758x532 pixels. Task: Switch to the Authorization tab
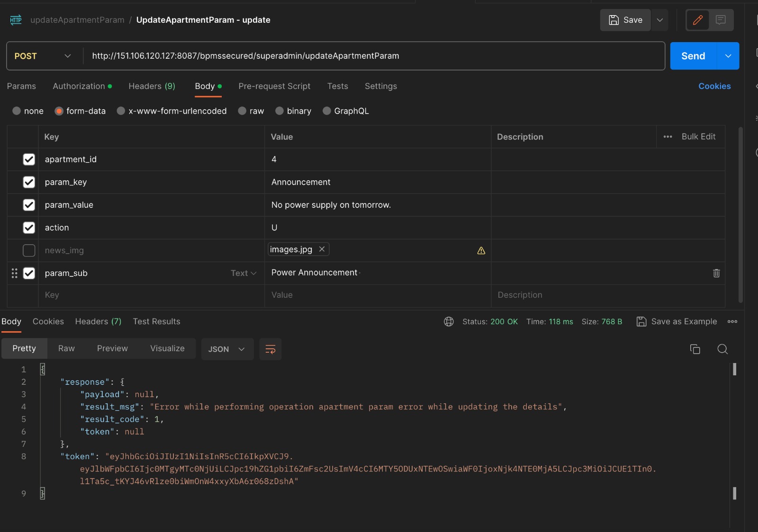tap(79, 86)
